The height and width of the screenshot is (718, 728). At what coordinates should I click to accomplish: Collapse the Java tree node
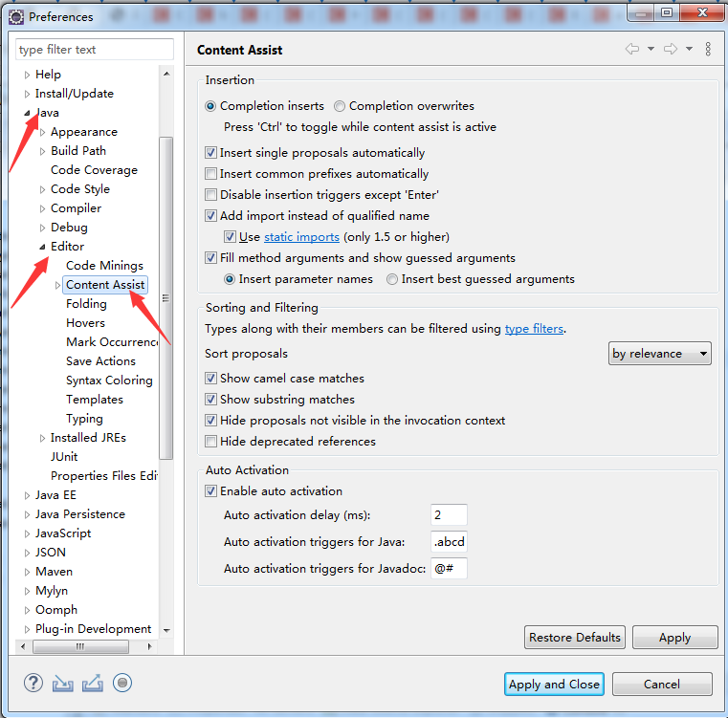27,113
